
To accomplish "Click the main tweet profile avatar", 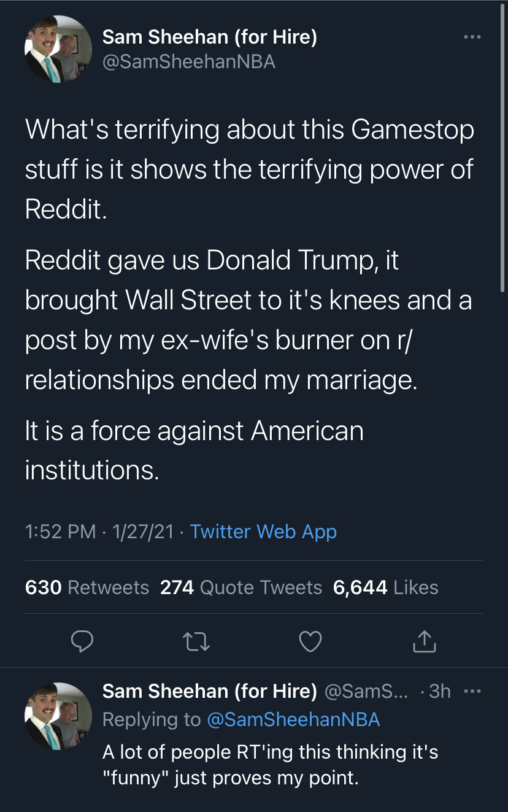I will coord(58,49).
